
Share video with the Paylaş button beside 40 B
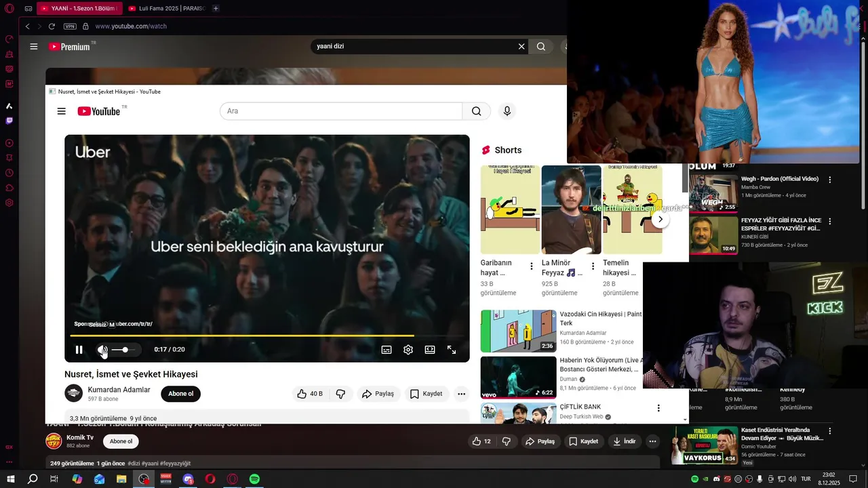coord(378,394)
